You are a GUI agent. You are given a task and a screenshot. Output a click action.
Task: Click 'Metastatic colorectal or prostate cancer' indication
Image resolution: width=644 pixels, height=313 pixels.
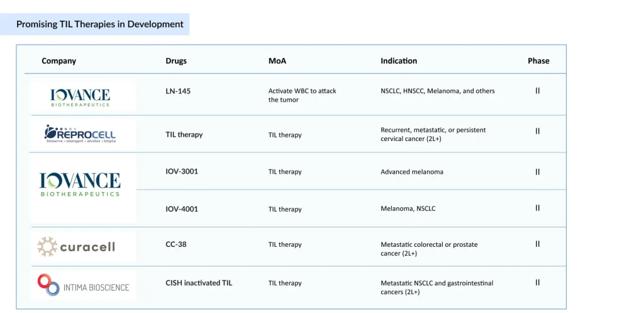click(x=429, y=249)
